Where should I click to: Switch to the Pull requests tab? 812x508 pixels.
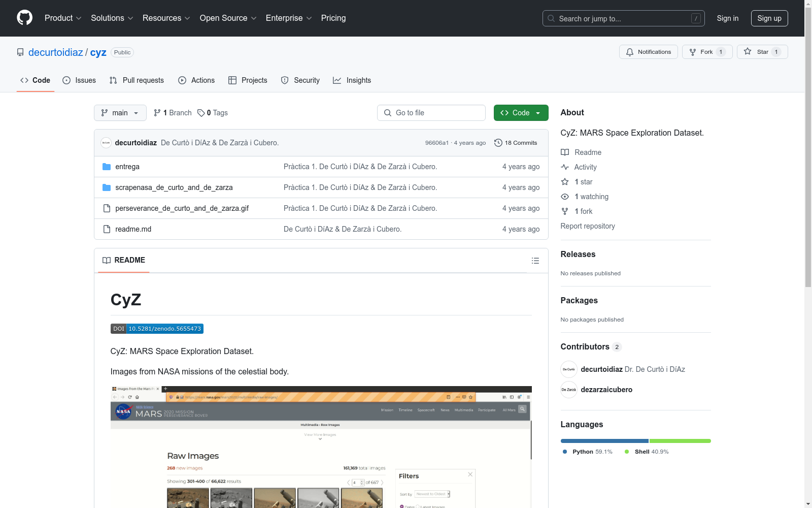tap(137, 80)
